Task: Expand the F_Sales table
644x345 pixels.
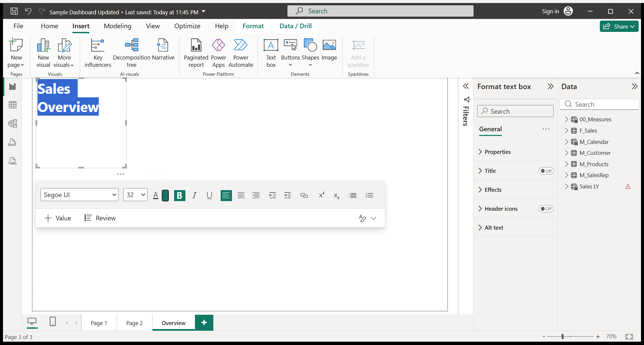Action: tap(567, 131)
